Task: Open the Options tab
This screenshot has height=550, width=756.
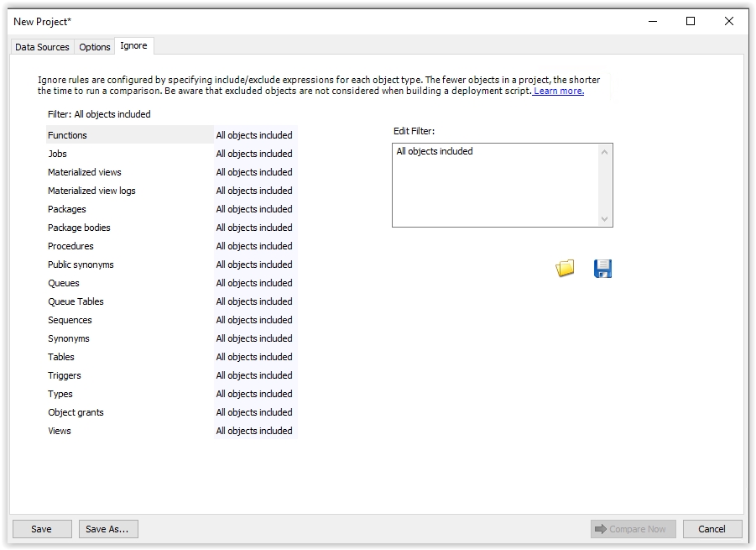Action: 95,47
